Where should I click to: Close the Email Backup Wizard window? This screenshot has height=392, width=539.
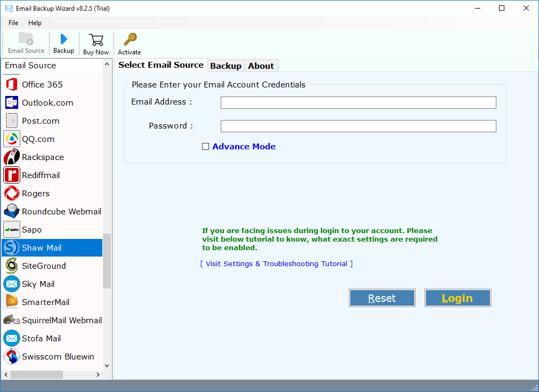(x=526, y=8)
